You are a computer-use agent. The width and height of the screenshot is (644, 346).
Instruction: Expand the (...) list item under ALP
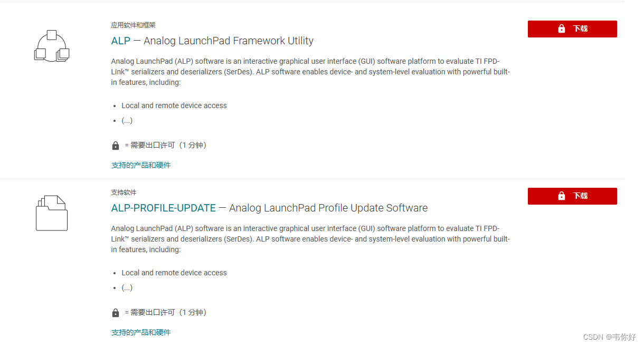(127, 120)
